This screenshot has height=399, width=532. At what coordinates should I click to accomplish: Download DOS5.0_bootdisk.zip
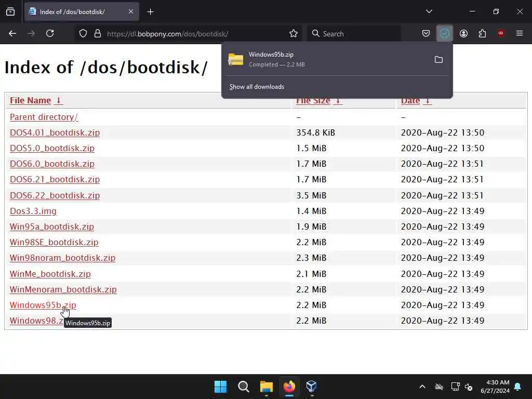[x=52, y=148]
